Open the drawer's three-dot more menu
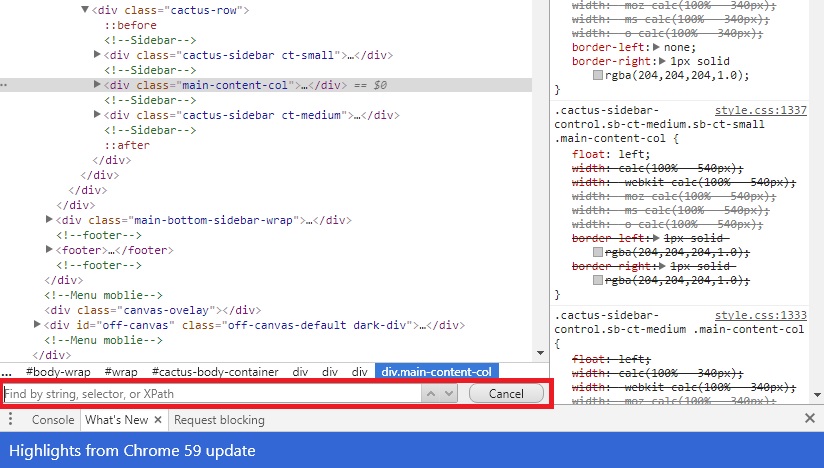Screen dimensions: 824x468 tap(11, 419)
